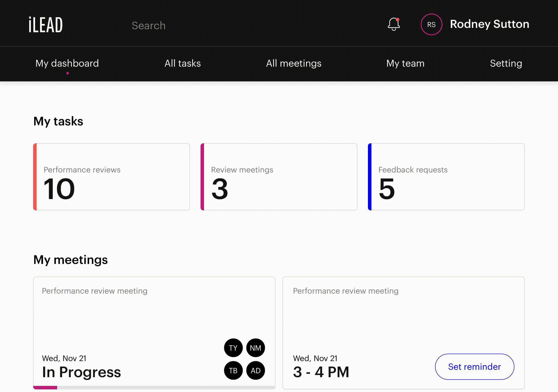Click the iLEAD logo
This screenshot has width=558, height=392.
click(46, 25)
